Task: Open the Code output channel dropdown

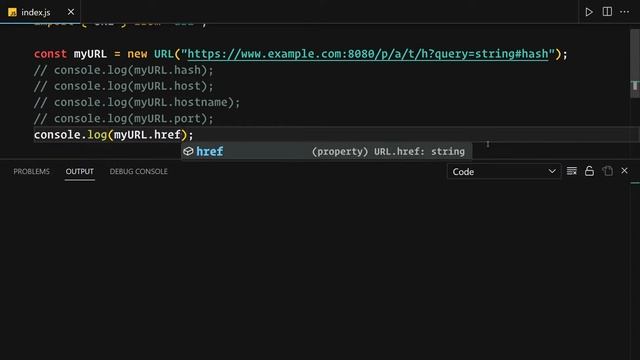Action: (x=504, y=171)
